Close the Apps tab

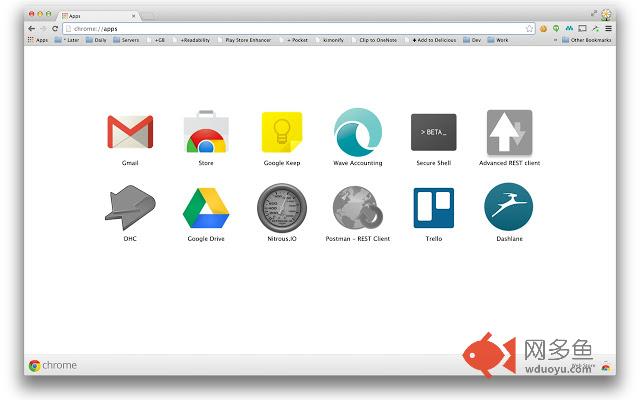pos(133,16)
